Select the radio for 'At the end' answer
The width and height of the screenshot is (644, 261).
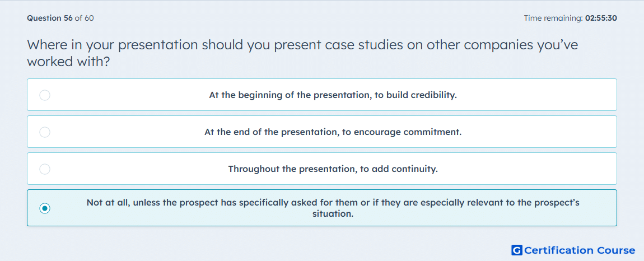[45, 132]
